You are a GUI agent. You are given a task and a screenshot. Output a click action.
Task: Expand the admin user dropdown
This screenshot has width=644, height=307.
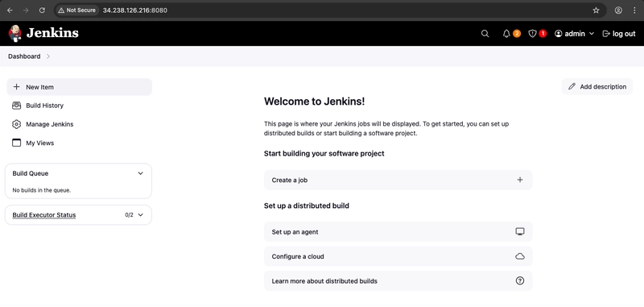[x=592, y=34]
